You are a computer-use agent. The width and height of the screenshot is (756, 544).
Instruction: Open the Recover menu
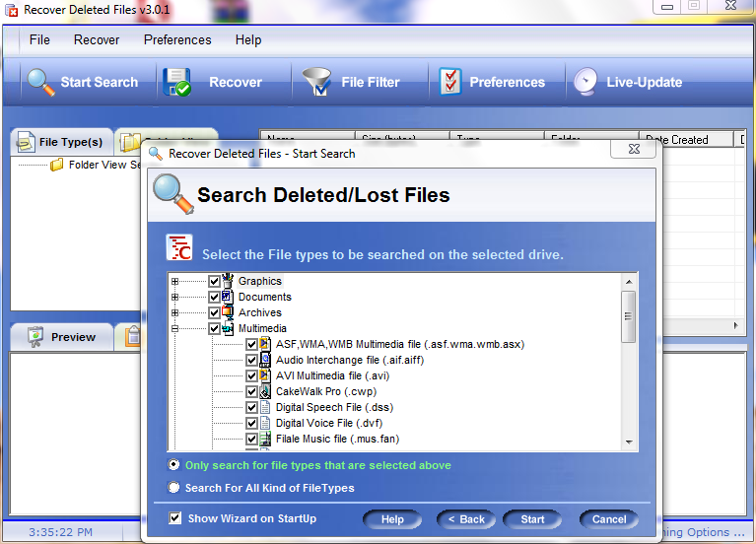coord(97,40)
